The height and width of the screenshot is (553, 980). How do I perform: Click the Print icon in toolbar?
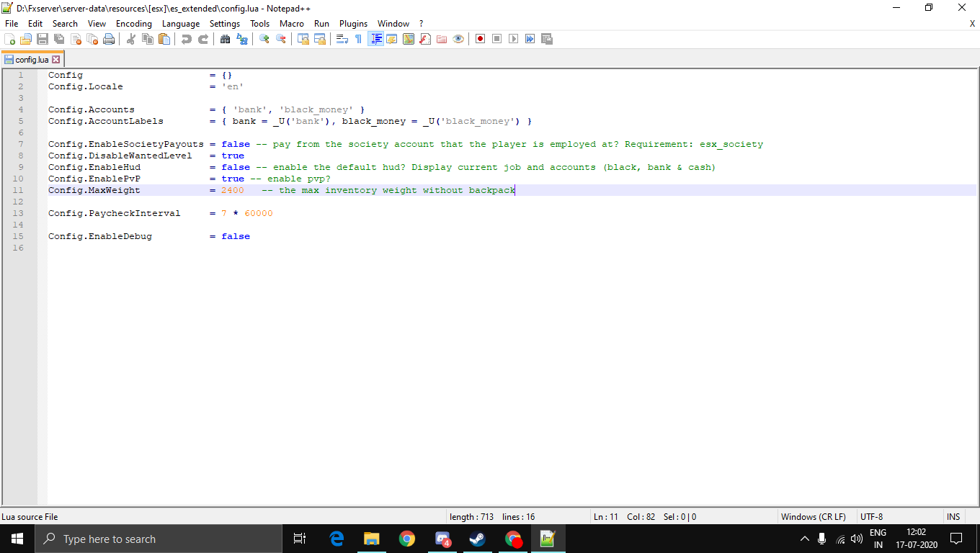[109, 39]
